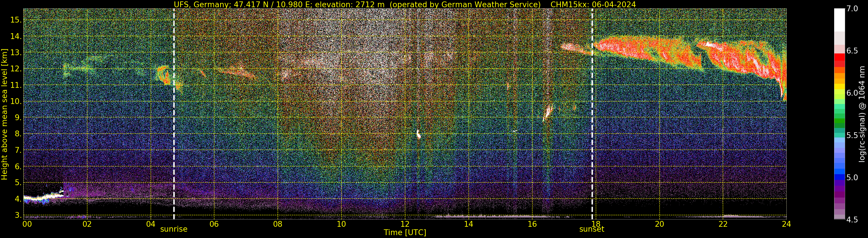
Task: Click the 'sunrise' label below the axis
Action: point(174,229)
